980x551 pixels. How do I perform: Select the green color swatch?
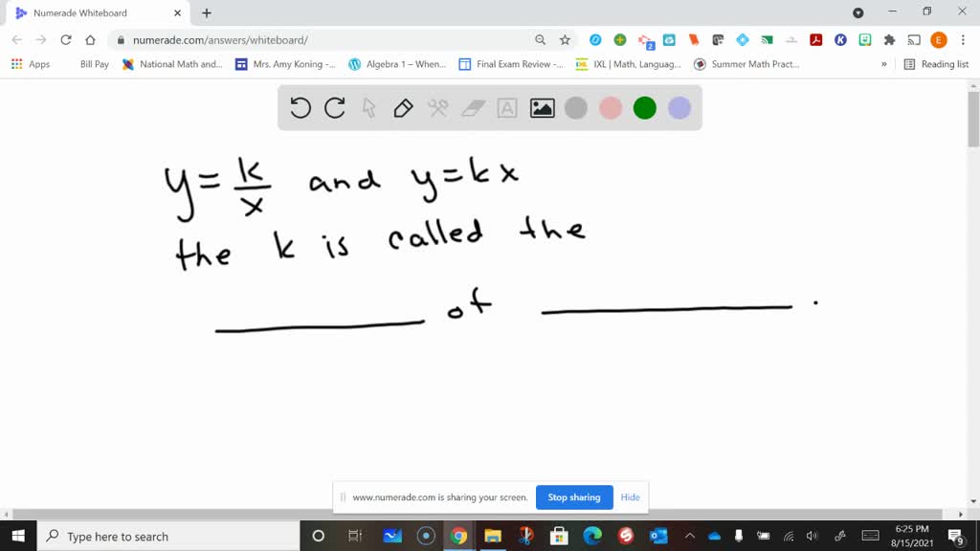tap(644, 108)
